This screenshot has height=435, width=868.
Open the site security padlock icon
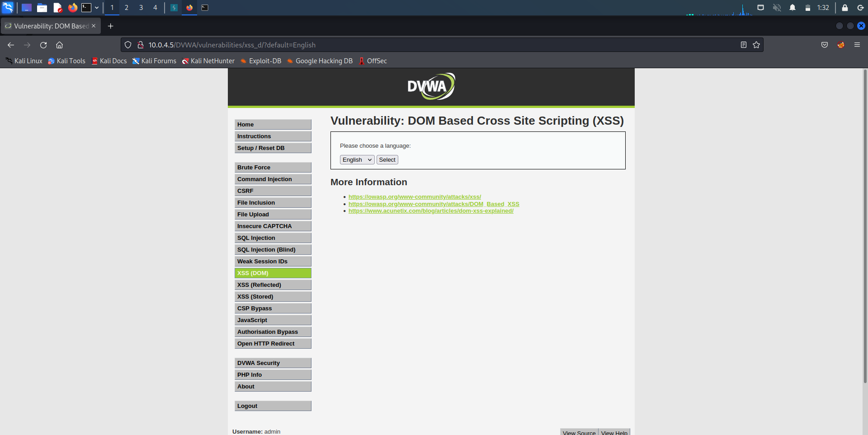[x=141, y=45]
